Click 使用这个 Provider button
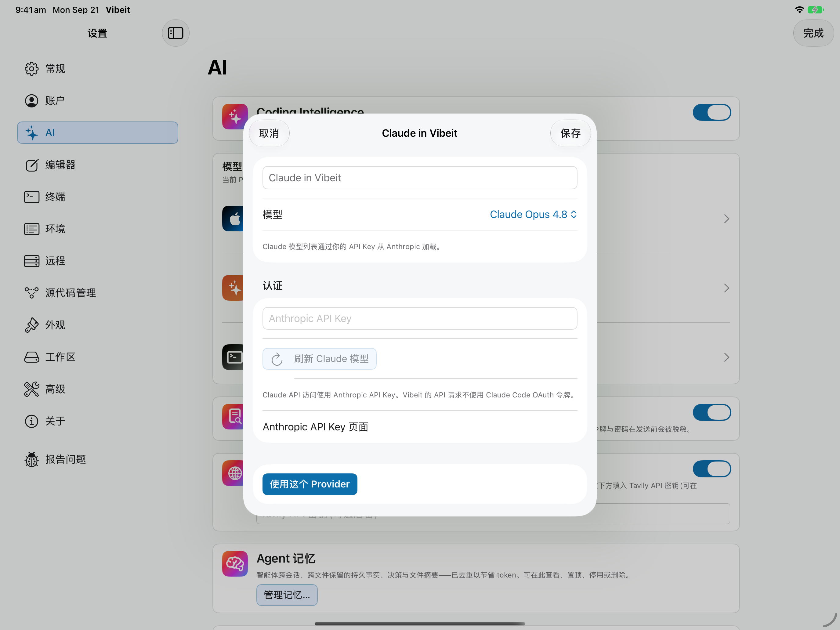This screenshot has width=840, height=630. click(310, 484)
